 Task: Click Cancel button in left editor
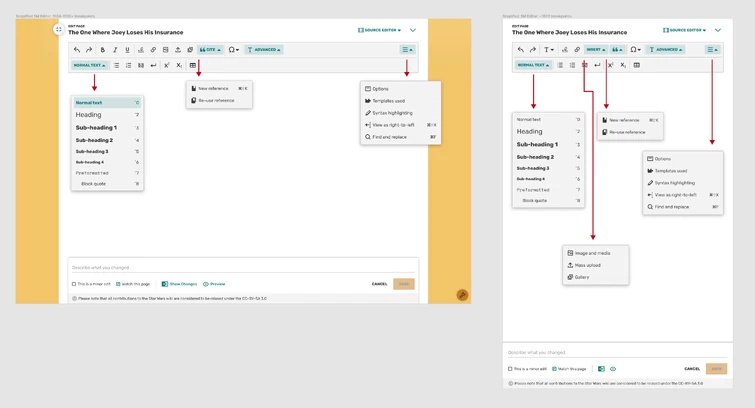pos(379,284)
